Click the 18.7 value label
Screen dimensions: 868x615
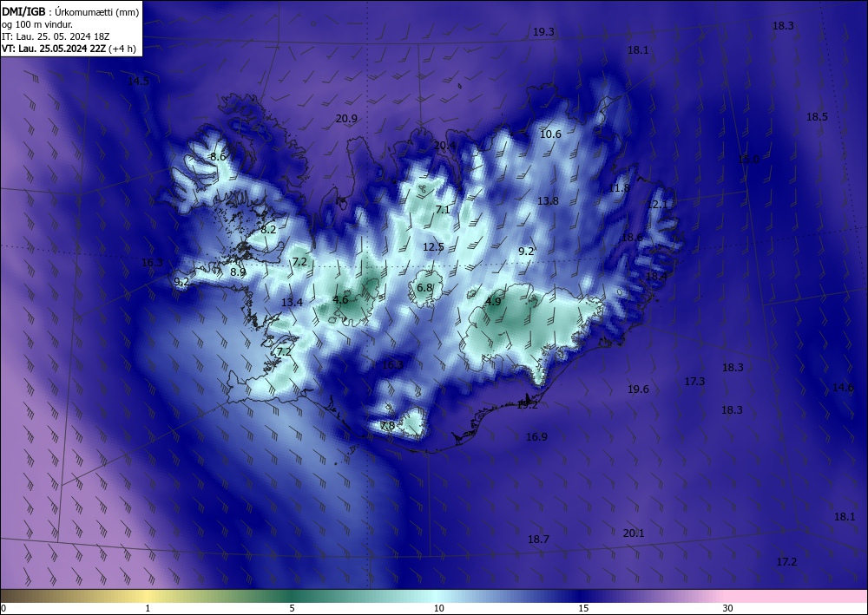(x=538, y=540)
